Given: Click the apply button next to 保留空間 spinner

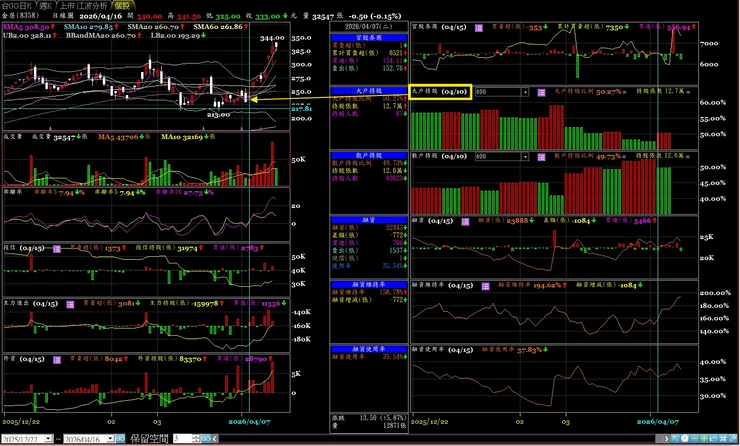Looking at the screenshot, I should (x=206, y=439).
